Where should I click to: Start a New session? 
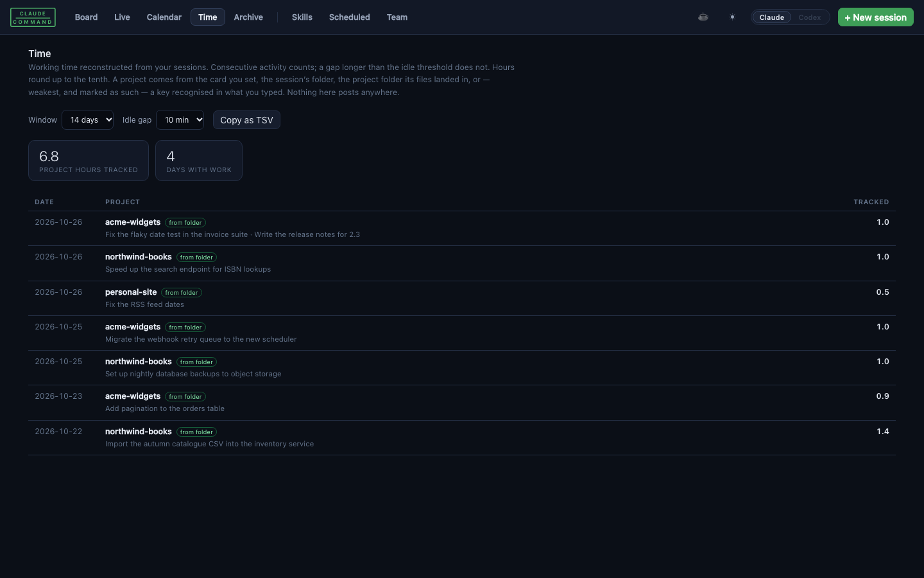[x=875, y=17]
